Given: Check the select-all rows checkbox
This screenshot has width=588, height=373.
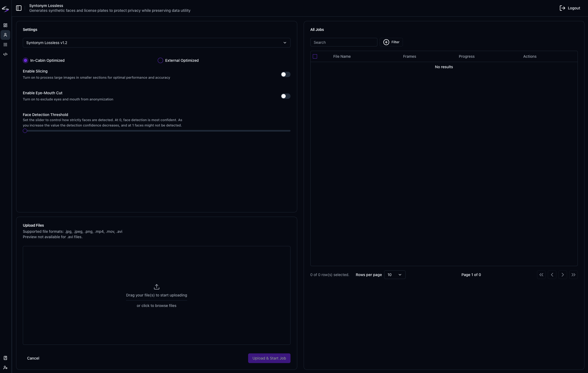Looking at the screenshot, I should click(x=315, y=56).
